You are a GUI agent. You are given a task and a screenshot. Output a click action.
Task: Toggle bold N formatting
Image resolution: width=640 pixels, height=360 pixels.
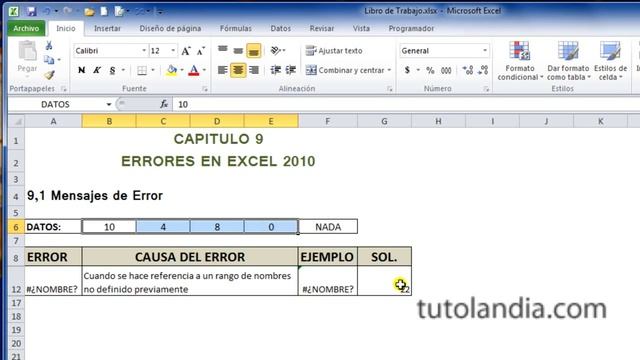[82, 70]
